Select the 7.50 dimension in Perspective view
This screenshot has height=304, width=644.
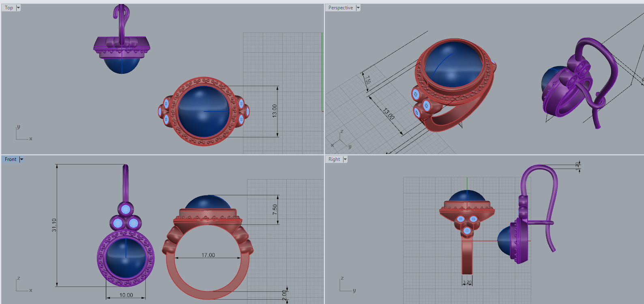tap(367, 79)
